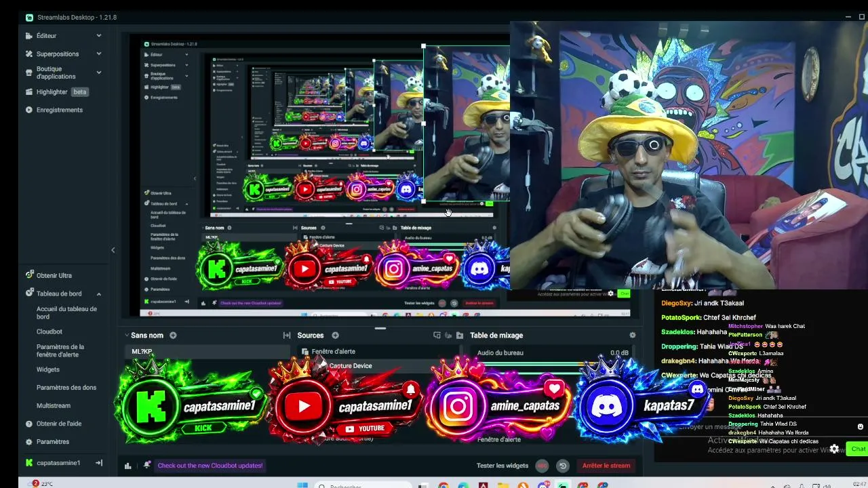
Task: Click the Tester les widgets button
Action: click(502, 466)
